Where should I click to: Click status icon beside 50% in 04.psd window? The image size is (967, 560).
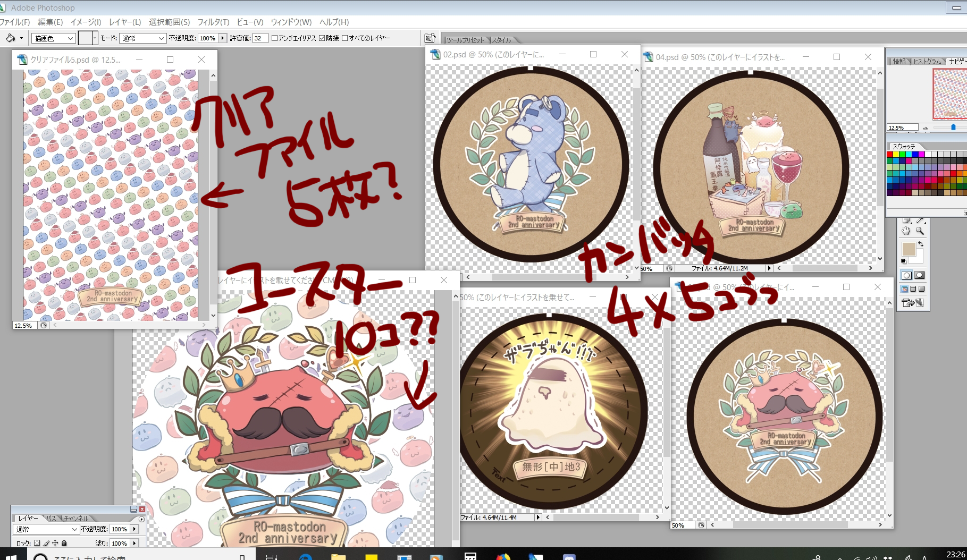pyautogui.click(x=669, y=269)
